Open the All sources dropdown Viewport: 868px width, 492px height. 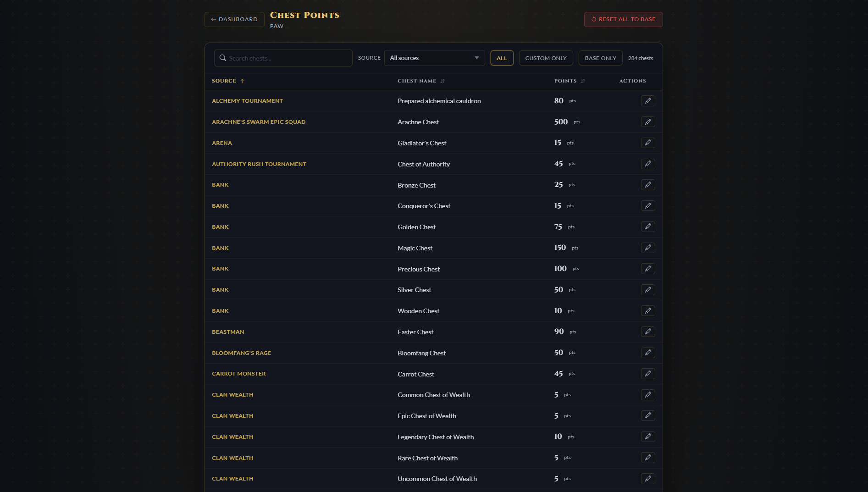[x=434, y=58]
